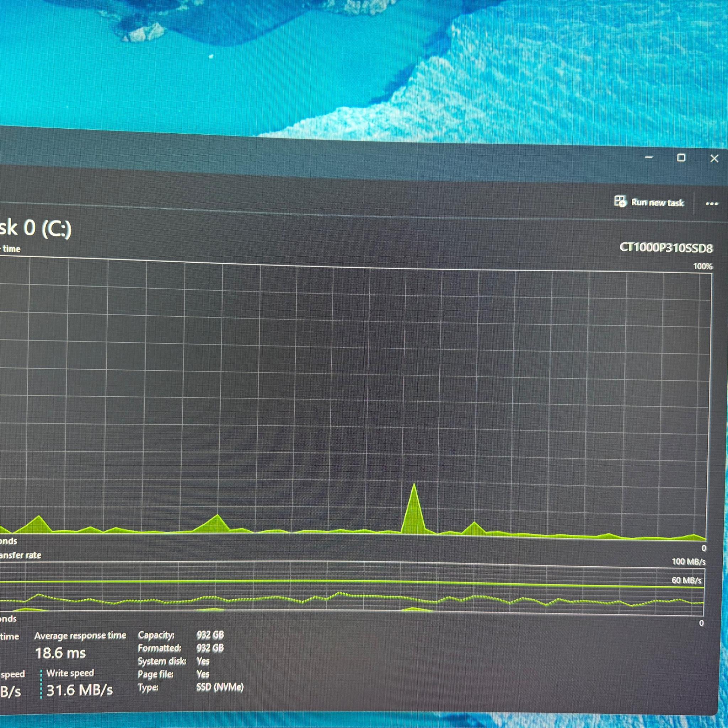Click the 100% scale label
Screen dimensions: 728x728
point(703,266)
